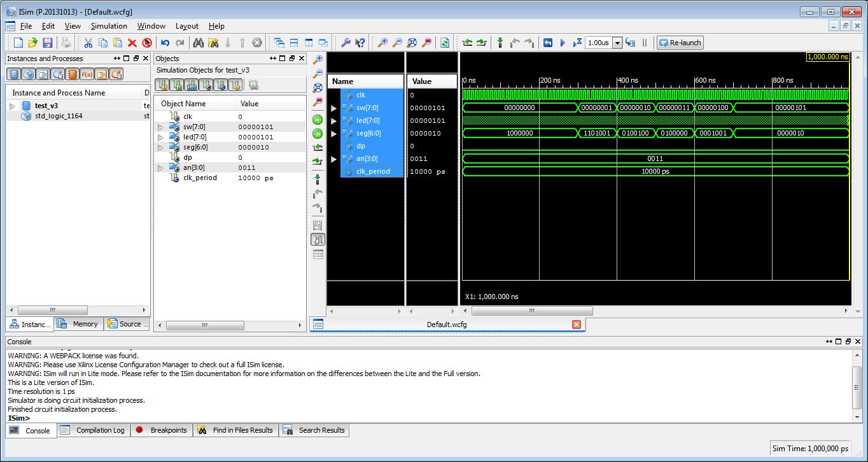Click the waveform horizontal scrollbar thumb
This screenshot has width=868, height=462.
point(531,311)
